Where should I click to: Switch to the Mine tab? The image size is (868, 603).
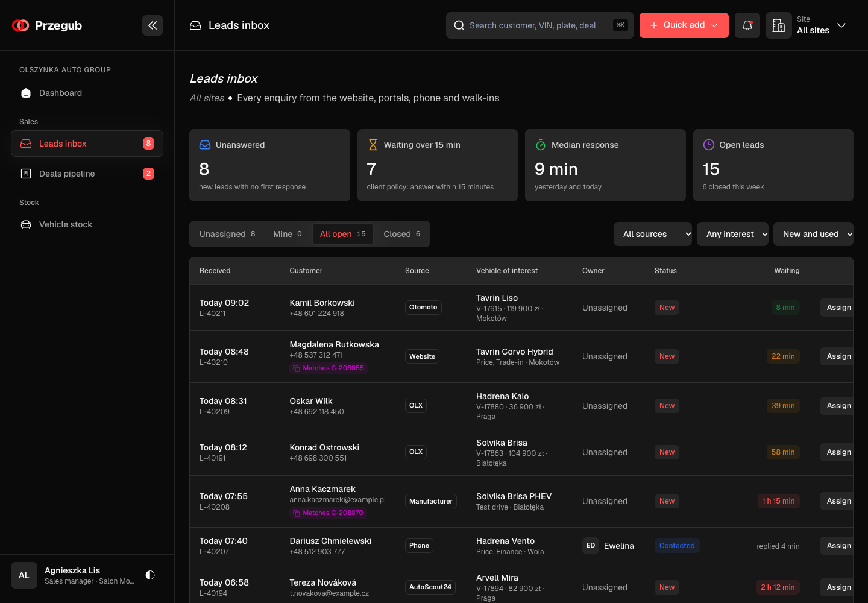point(288,234)
